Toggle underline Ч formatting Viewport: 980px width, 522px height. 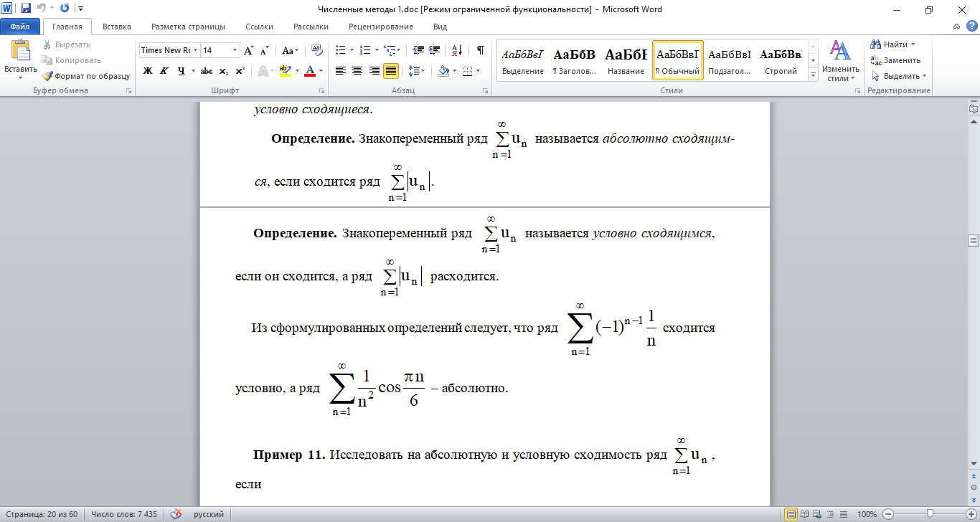[x=181, y=71]
